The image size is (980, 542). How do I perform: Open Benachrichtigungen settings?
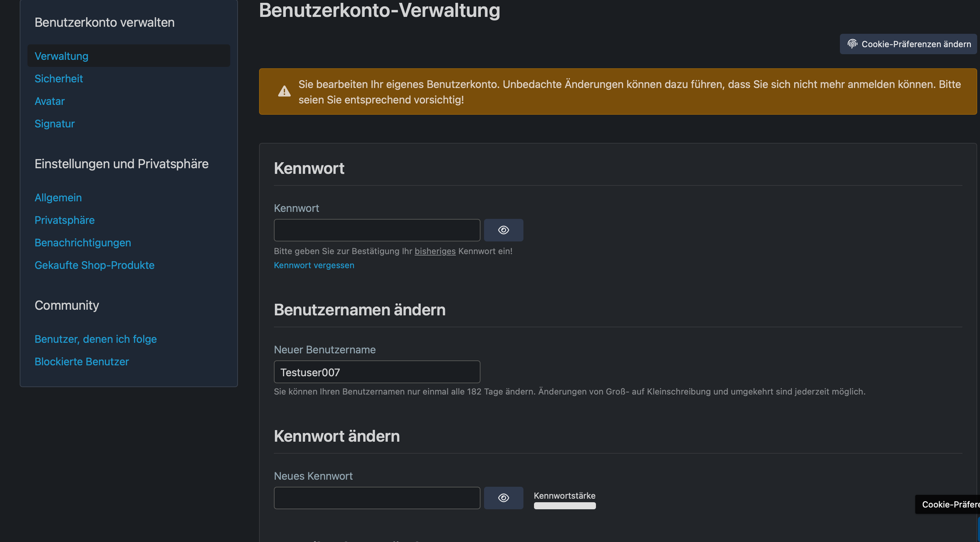[83, 242]
